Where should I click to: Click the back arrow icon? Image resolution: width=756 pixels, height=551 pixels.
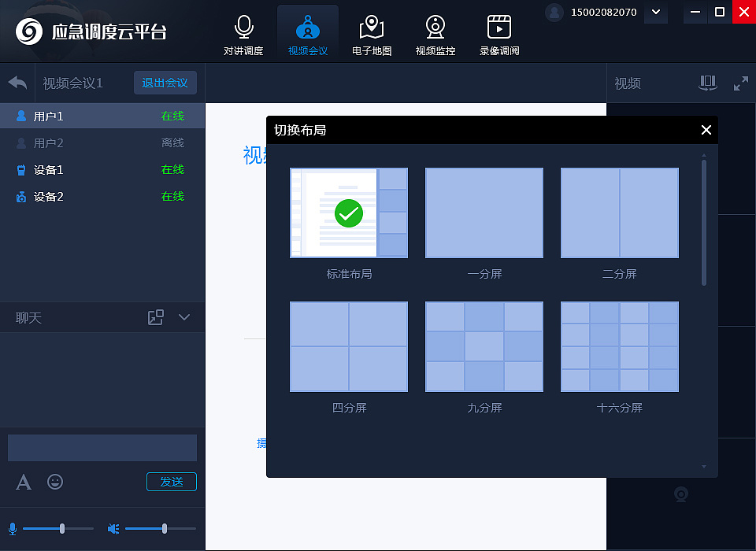click(x=18, y=83)
